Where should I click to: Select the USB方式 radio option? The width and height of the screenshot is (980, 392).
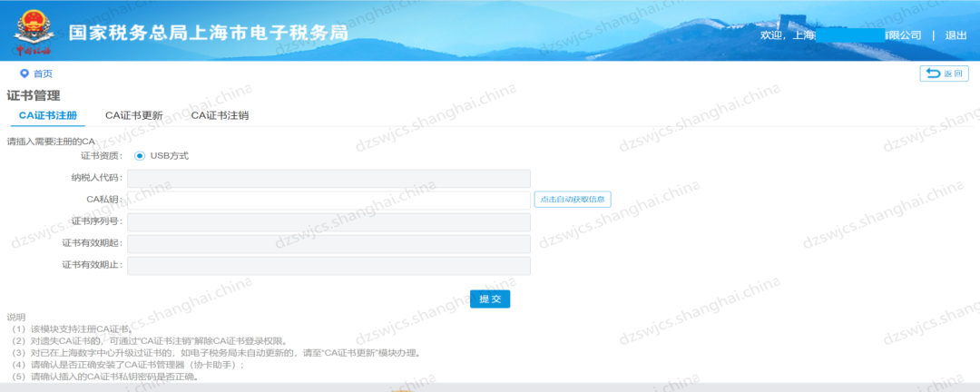tap(140, 156)
